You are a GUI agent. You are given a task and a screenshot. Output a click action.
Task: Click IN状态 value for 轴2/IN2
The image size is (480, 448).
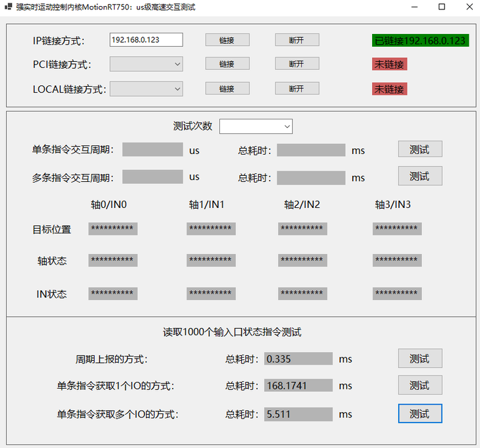click(303, 293)
